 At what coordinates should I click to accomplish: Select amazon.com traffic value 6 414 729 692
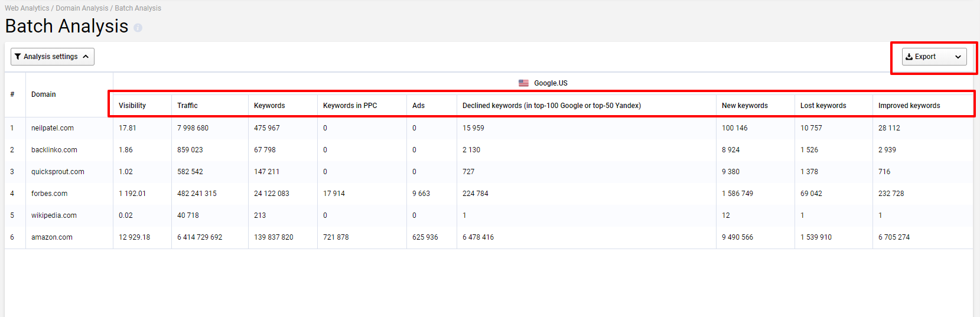coord(200,237)
